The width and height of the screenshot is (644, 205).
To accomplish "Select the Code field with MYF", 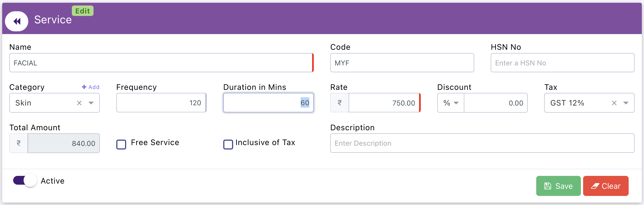I will (402, 63).
